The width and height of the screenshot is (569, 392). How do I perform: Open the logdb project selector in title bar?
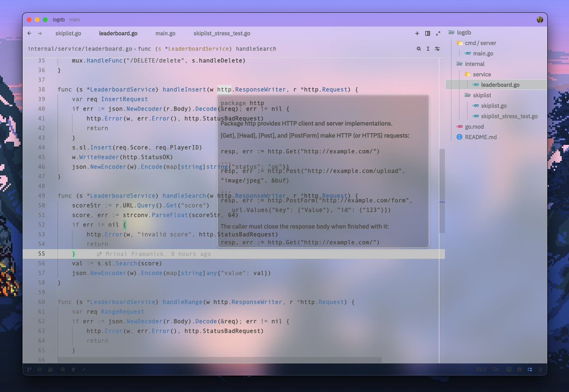(59, 19)
